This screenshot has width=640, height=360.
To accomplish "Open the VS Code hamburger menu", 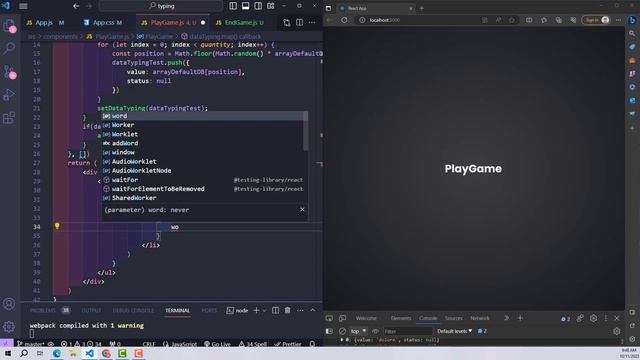I will point(23,6).
